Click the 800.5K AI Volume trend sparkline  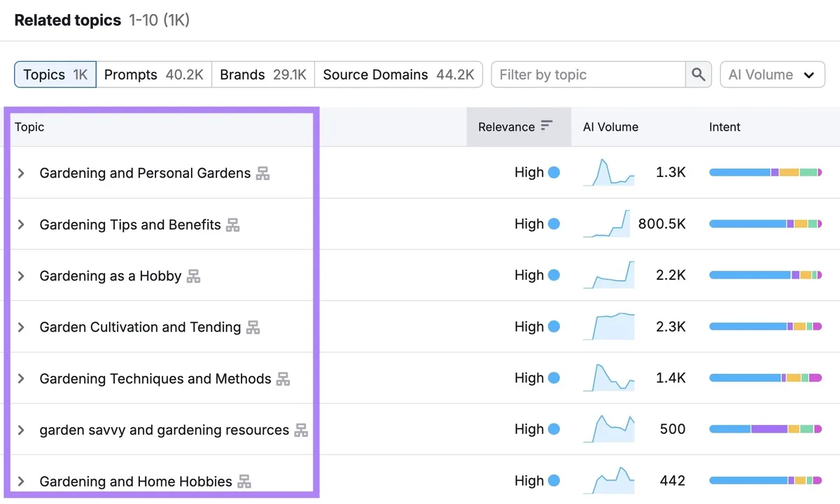pos(607,224)
